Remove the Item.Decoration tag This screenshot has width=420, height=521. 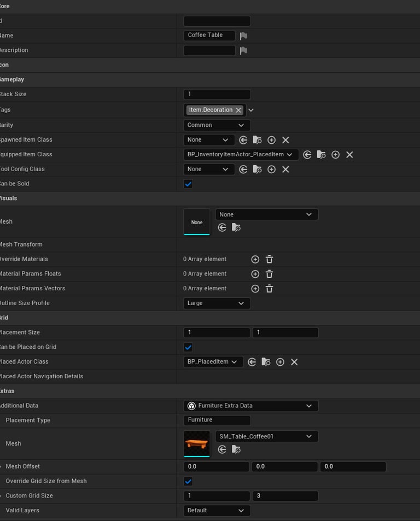238,110
